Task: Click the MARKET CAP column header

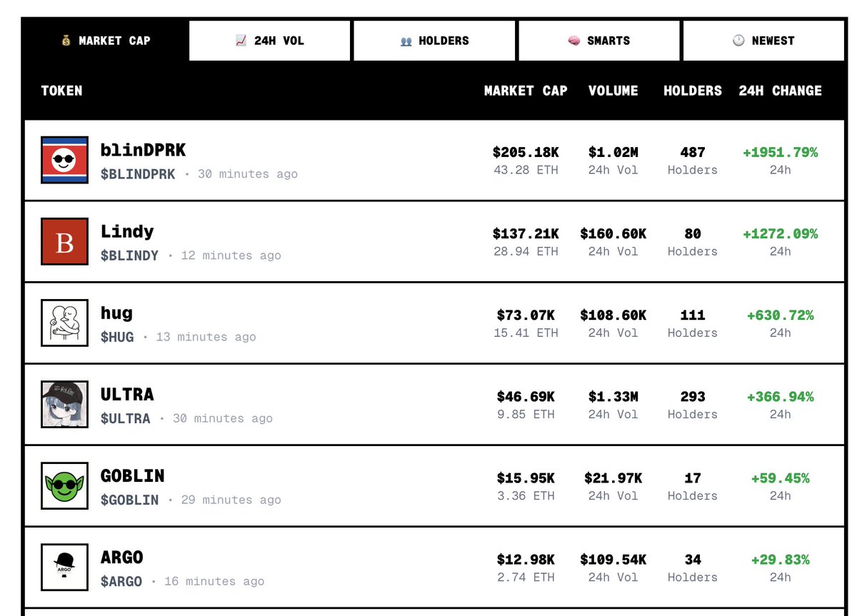Action: click(526, 91)
